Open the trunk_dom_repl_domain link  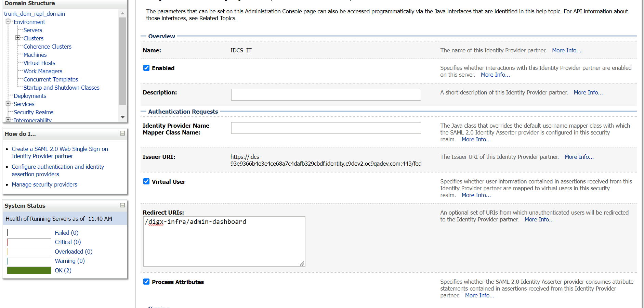[x=35, y=14]
